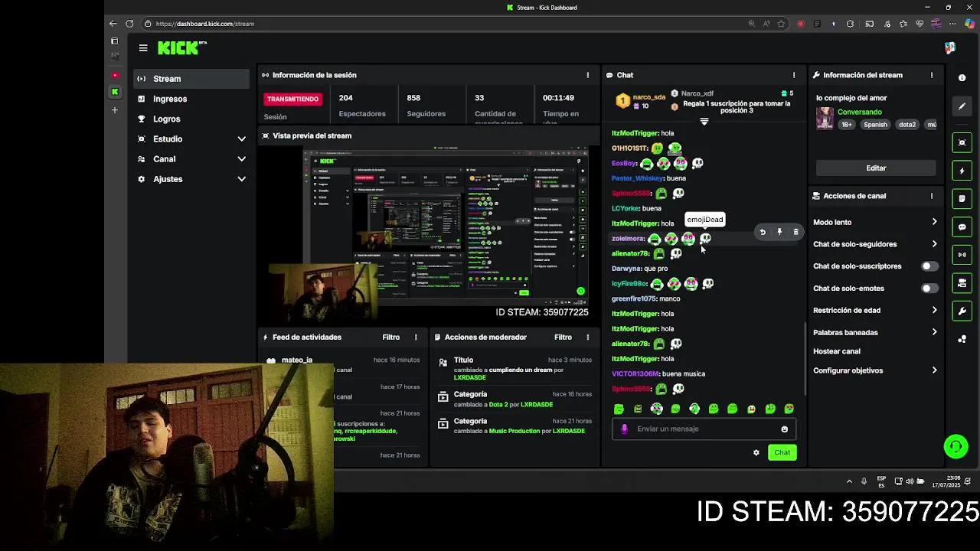The height and width of the screenshot is (551, 980).
Task: Toggle the channel actions icon in the right rail
Action: [962, 283]
